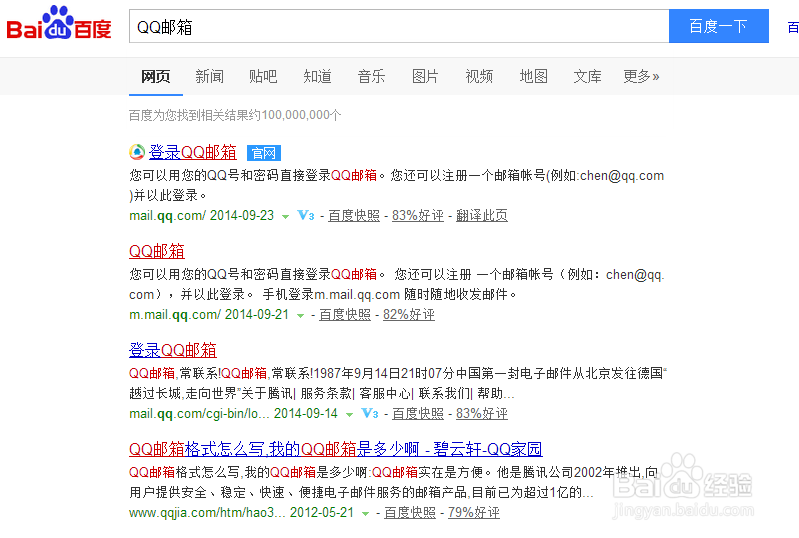Screen dimensions: 799x538
Task: Focus the search input containing QQ邮箱
Action: [399, 26]
